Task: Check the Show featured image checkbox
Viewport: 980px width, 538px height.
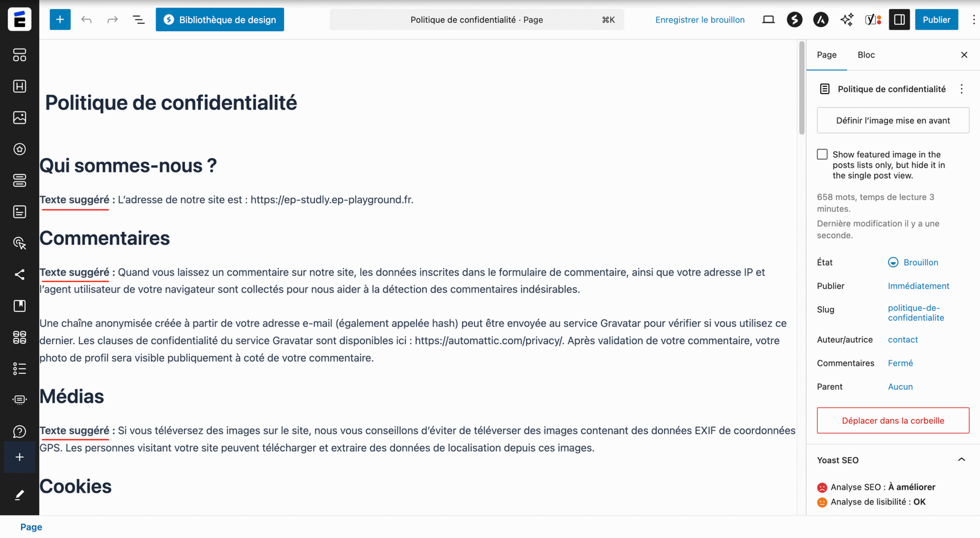Action: 822,154
